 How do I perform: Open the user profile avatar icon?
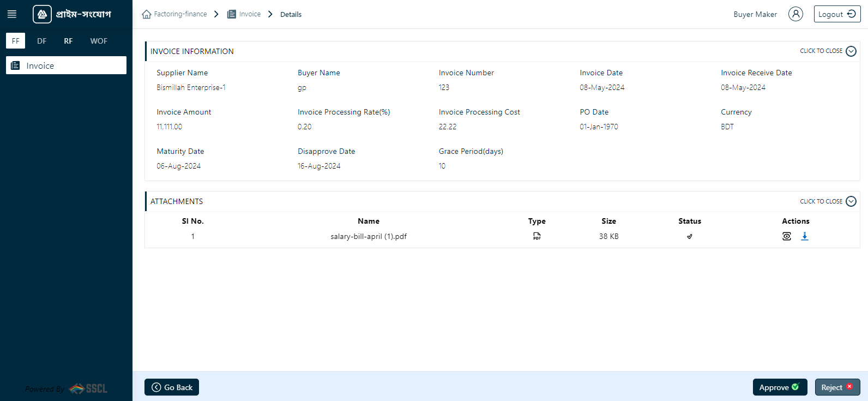tap(795, 14)
